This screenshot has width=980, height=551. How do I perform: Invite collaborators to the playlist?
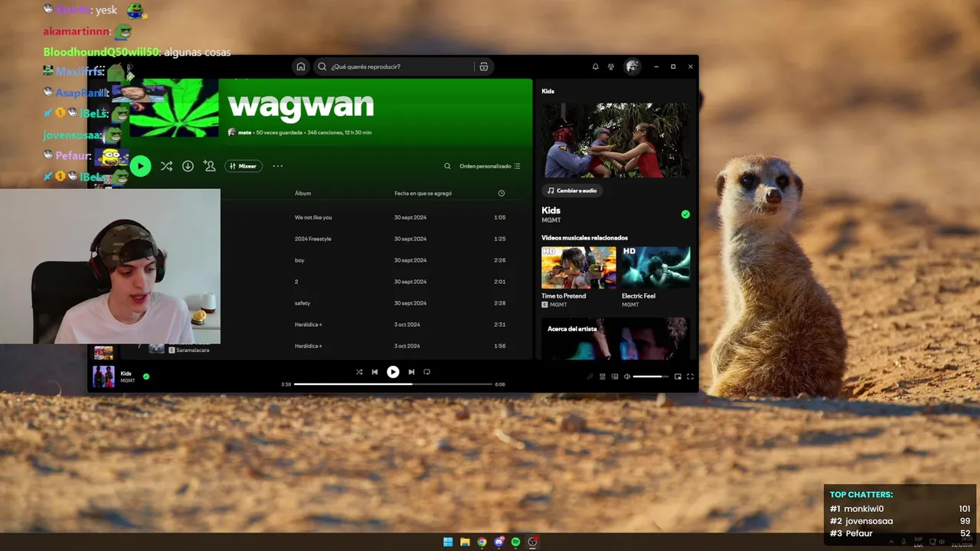(209, 166)
